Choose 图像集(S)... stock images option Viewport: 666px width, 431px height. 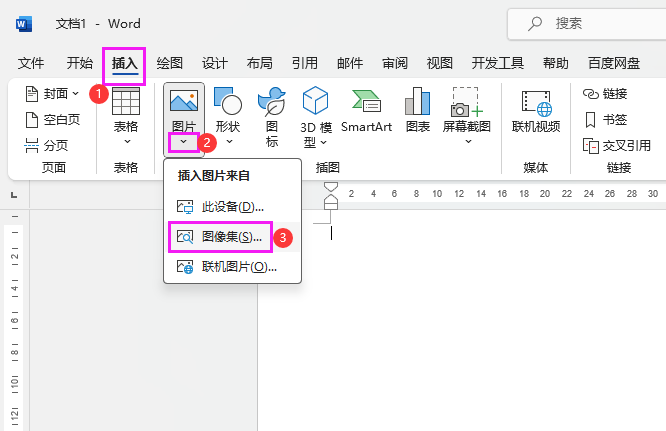pos(232,237)
